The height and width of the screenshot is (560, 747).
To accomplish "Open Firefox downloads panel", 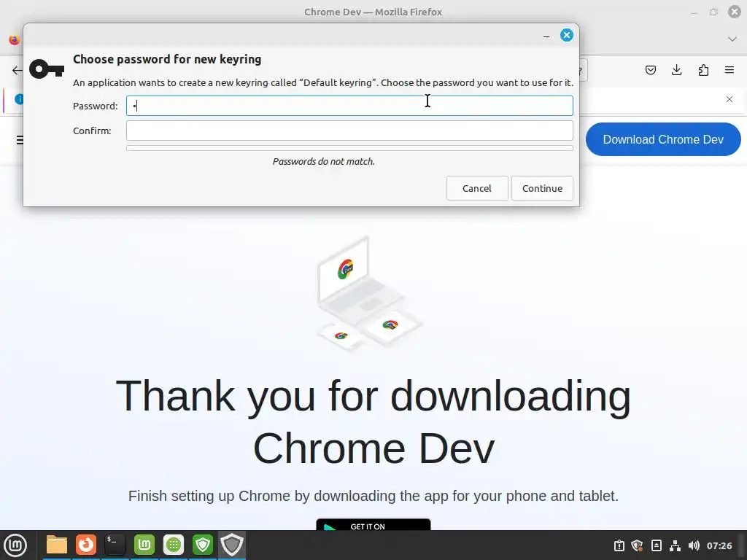I will pyautogui.click(x=676, y=71).
